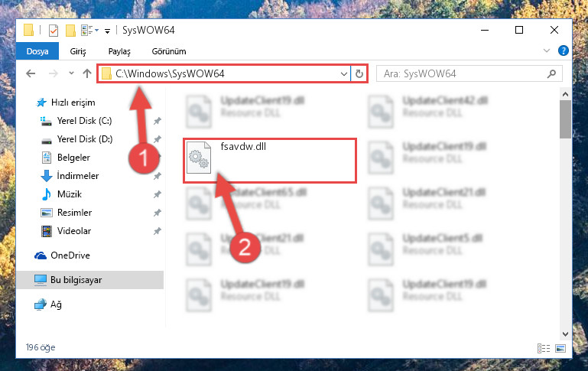This screenshot has height=371, width=588.
Task: Open the Customize Quick Access Toolbar dropdown arrow
Action: click(x=107, y=31)
